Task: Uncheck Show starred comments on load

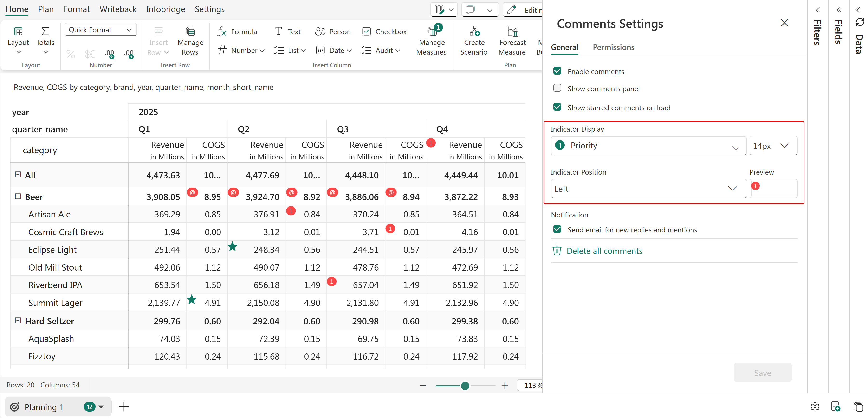Action: [x=557, y=107]
